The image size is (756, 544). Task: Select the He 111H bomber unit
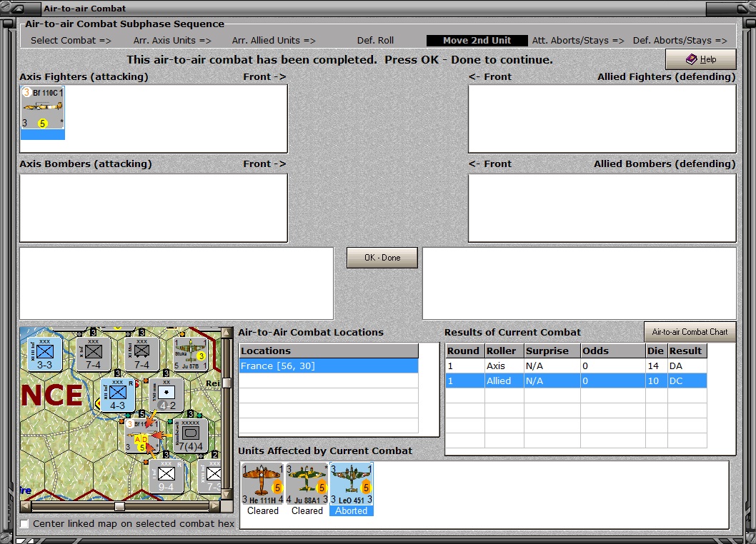point(263,484)
